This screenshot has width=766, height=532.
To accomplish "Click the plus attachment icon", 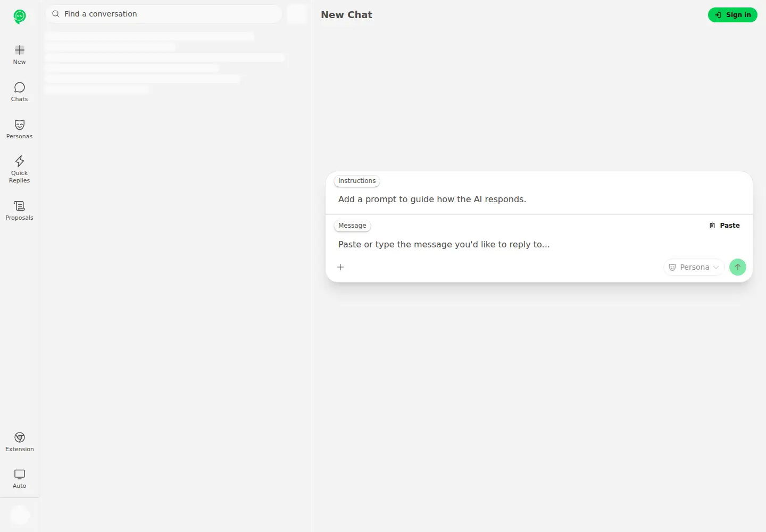I will tap(340, 267).
